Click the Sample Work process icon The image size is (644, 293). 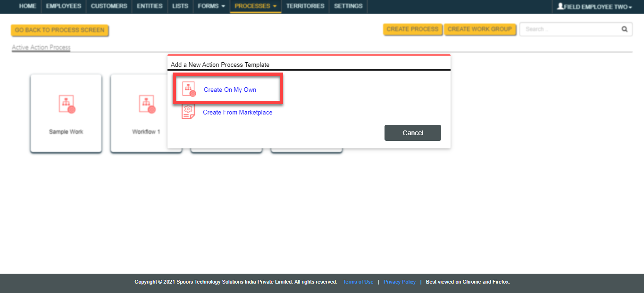coord(66,104)
